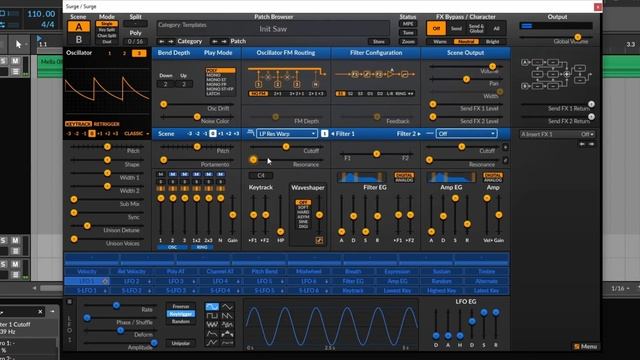Image resolution: width=640 pixels, height=360 pixels.
Task: Select the envelope LFO shape icon
Action: point(211,334)
